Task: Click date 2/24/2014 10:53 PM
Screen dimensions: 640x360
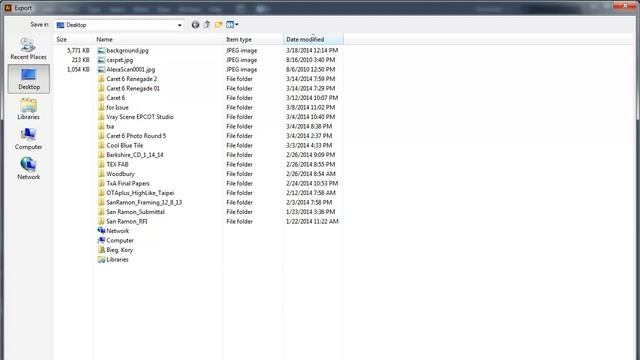Action: [x=312, y=183]
